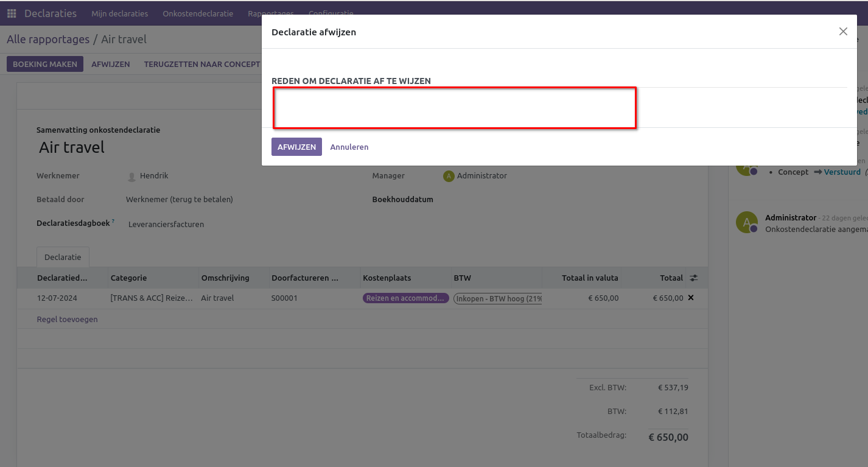This screenshot has height=467, width=868.
Task: Open the apps grid menu icon
Action: coord(12,13)
